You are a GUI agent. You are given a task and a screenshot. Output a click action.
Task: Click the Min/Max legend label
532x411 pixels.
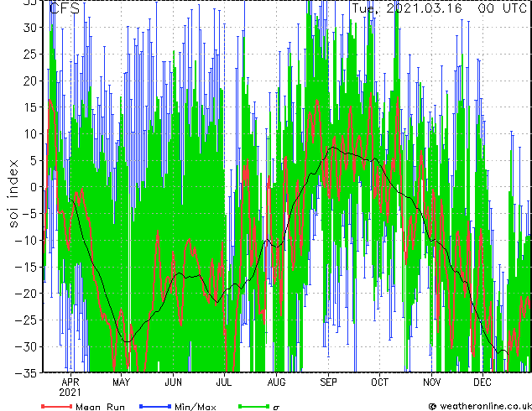195,407
